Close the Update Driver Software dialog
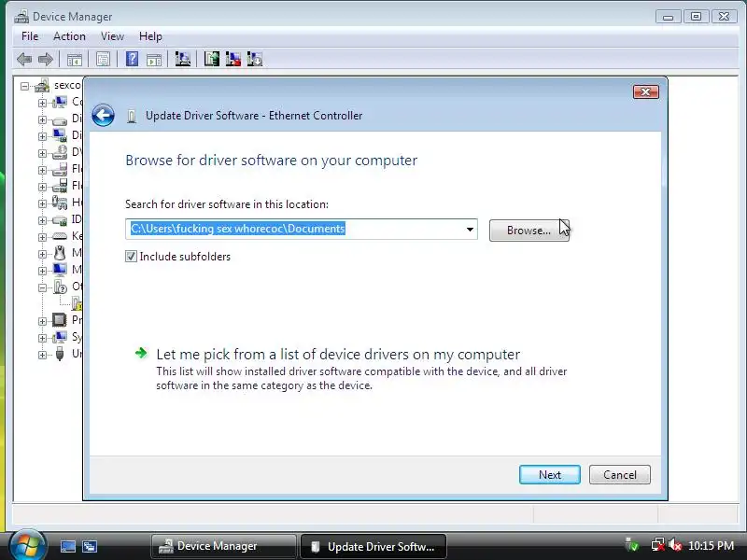The height and width of the screenshot is (560, 747). (x=646, y=91)
